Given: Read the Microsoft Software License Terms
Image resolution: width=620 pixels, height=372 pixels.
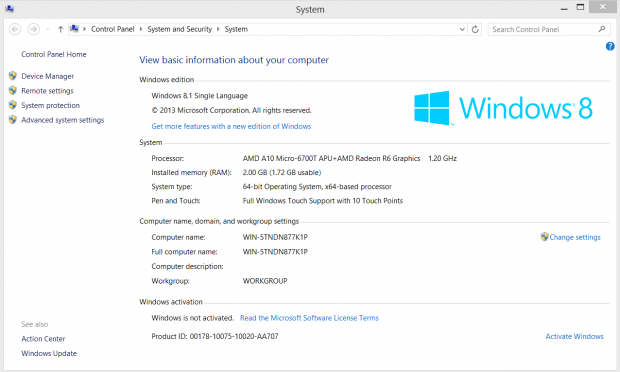Looking at the screenshot, I should [309, 318].
